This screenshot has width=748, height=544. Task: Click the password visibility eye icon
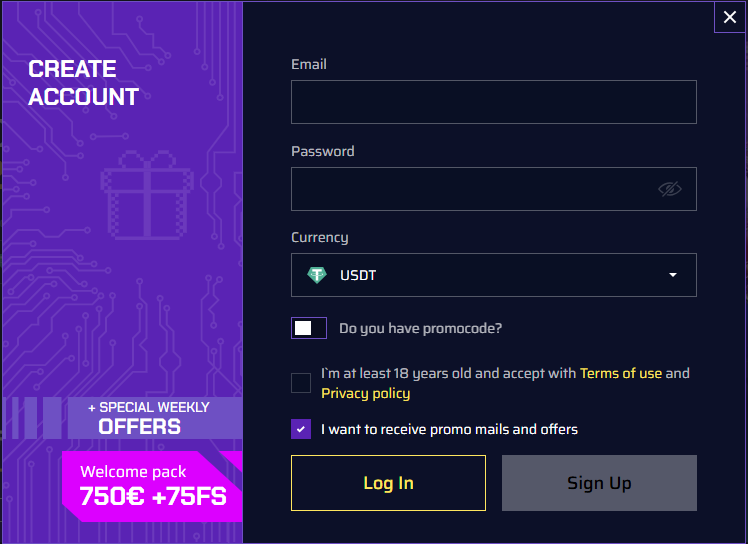pos(670,189)
